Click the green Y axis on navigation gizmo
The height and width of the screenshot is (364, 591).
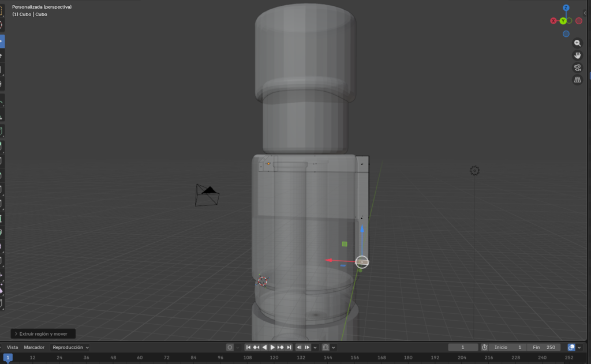pyautogui.click(x=562, y=20)
